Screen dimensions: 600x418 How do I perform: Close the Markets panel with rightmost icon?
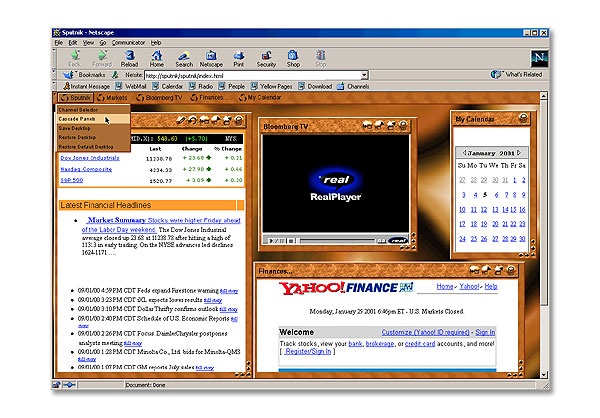238,121
